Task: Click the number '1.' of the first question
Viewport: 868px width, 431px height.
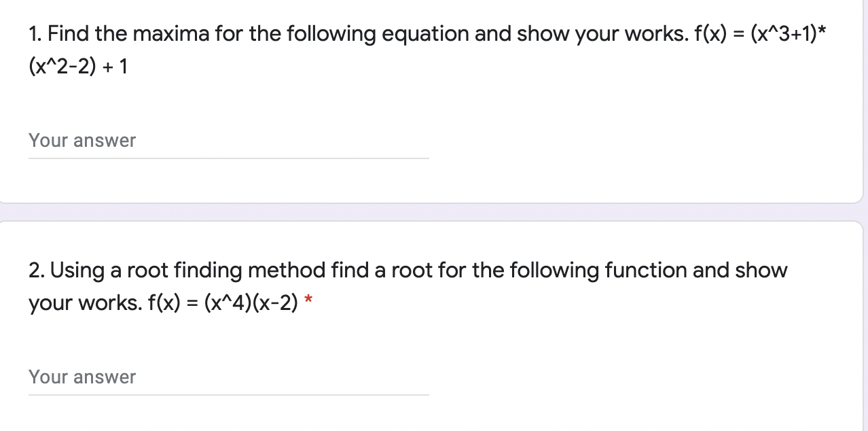Action: (x=35, y=33)
